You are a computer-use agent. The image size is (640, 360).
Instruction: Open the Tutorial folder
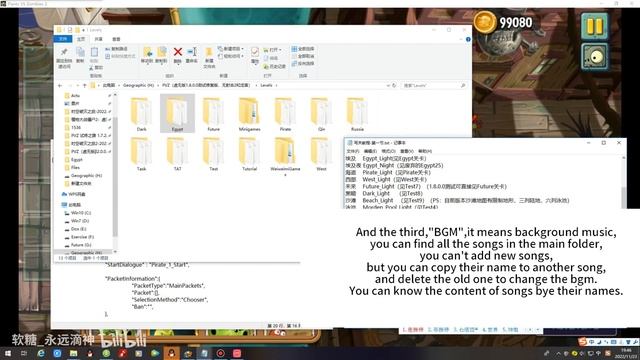pos(249,154)
